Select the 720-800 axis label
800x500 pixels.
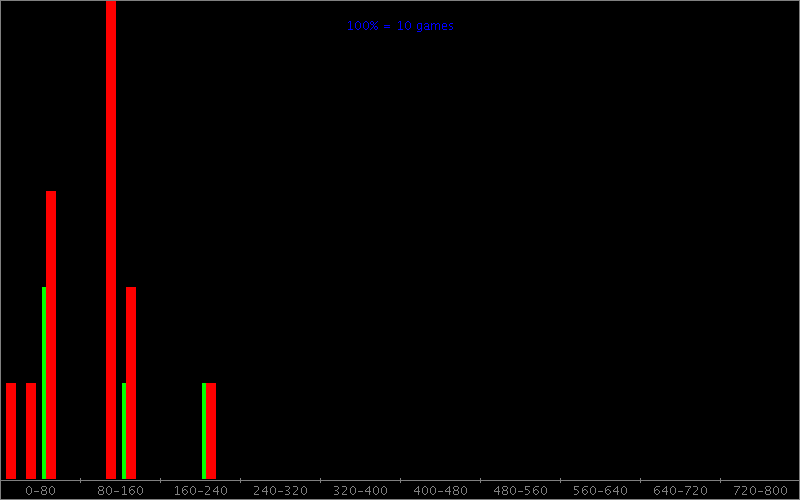click(x=760, y=491)
